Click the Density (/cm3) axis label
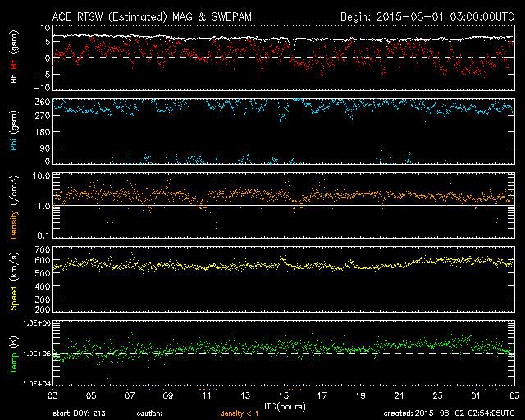525x420 pixels. pyautogui.click(x=13, y=207)
